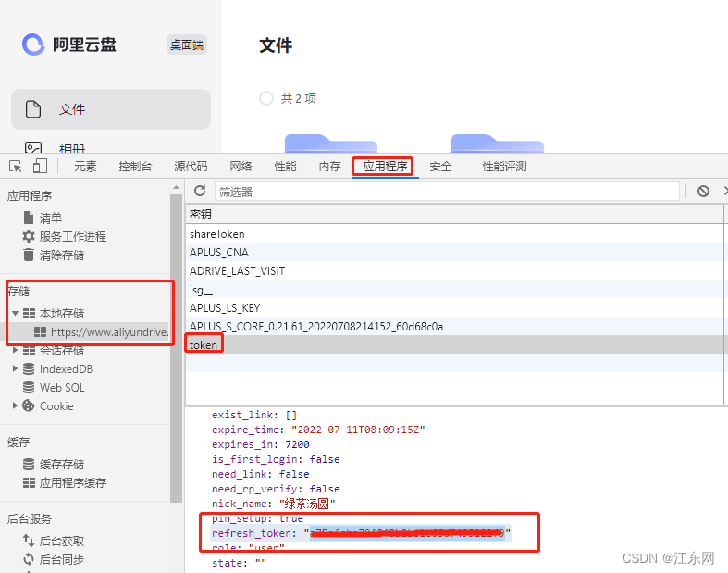Click the 后台同步 sync icon
728x573 pixels.
coord(29,559)
